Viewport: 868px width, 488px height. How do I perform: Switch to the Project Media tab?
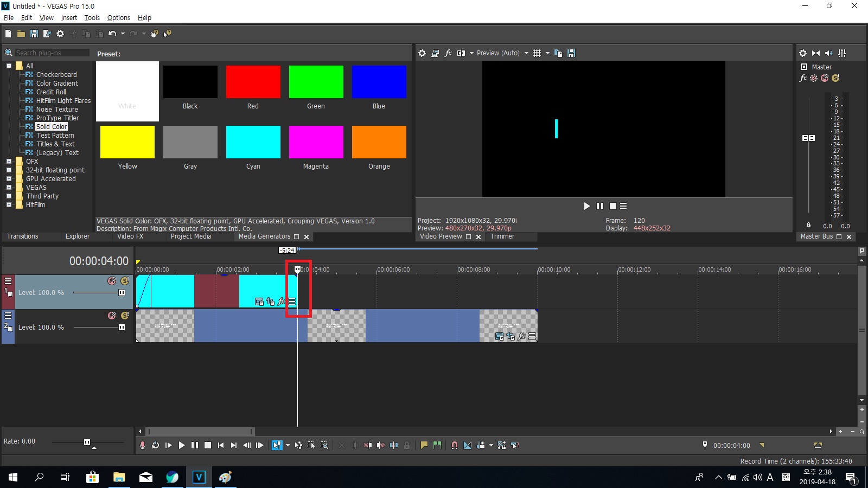[x=190, y=236]
